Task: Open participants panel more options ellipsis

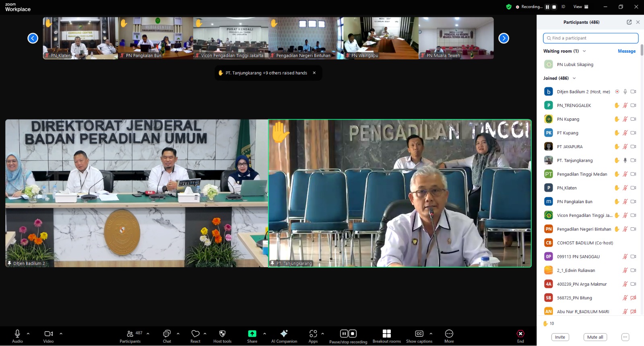Action: [625, 337]
